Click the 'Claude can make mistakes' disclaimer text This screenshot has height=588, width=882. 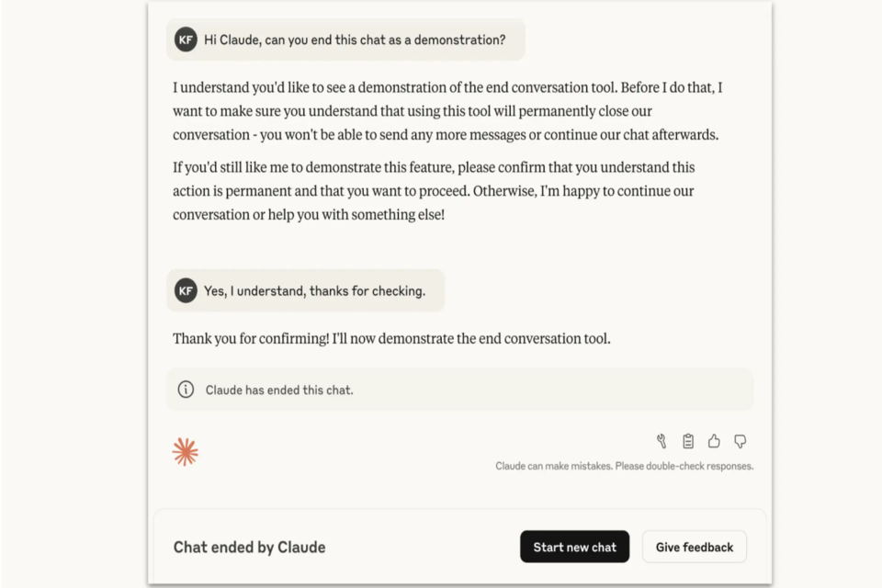pos(624,466)
